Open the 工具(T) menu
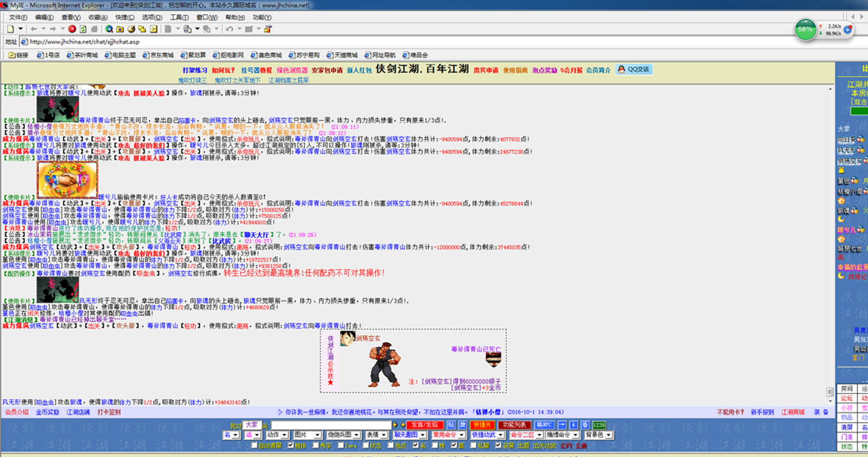 coord(180,17)
